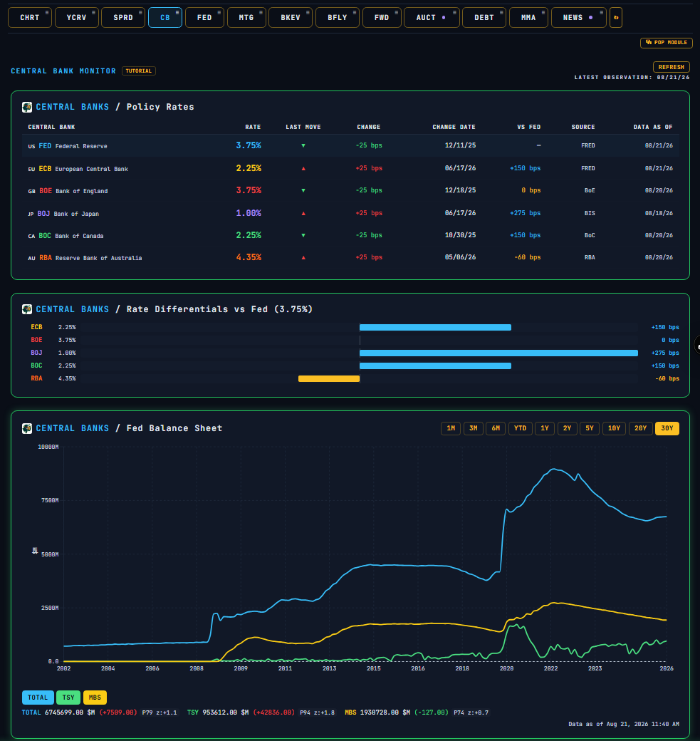Click the TOTAL value 6745699.00 $M

(x=70, y=712)
